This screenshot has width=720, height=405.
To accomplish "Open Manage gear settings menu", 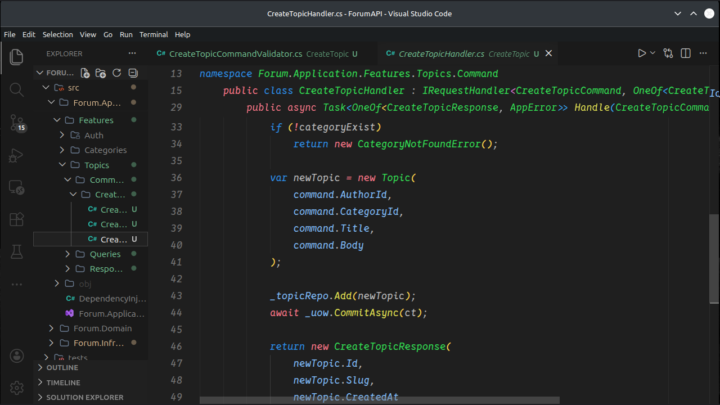I will (x=16, y=387).
